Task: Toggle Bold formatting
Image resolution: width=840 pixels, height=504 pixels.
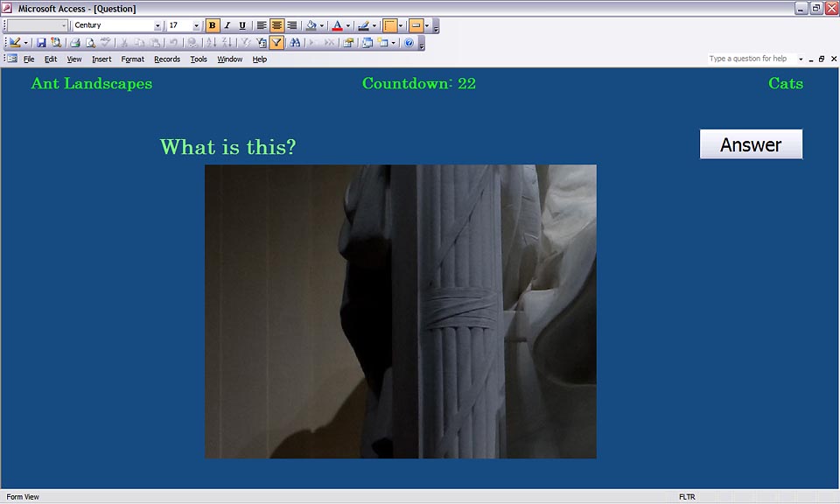Action: coord(213,25)
